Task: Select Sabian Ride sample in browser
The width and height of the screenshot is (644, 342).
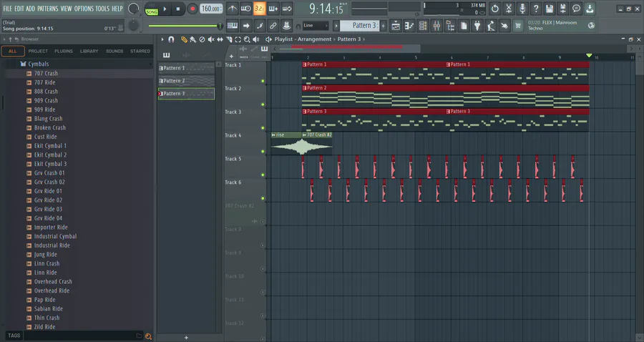Action: [x=49, y=309]
